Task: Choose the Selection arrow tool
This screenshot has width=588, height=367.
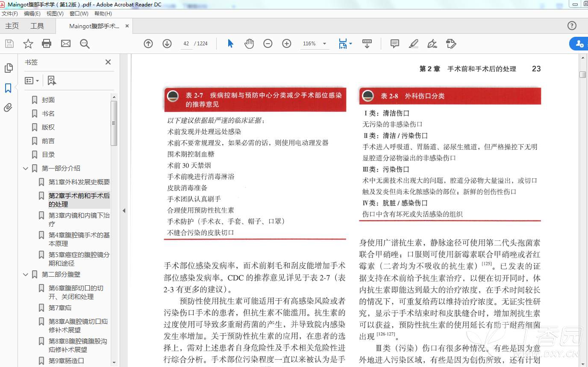Action: pyautogui.click(x=230, y=44)
